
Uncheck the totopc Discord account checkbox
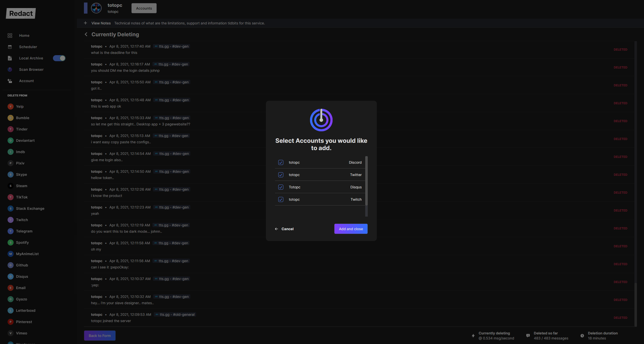(281, 162)
